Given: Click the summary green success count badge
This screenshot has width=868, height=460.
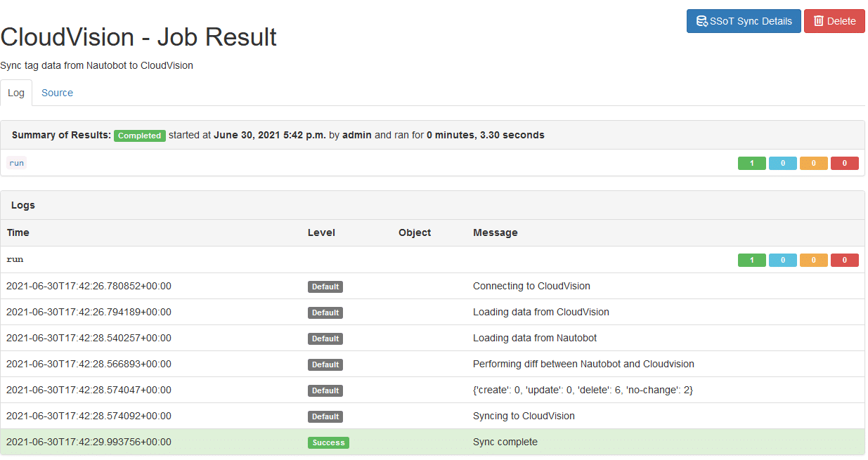Looking at the screenshot, I should (x=752, y=163).
